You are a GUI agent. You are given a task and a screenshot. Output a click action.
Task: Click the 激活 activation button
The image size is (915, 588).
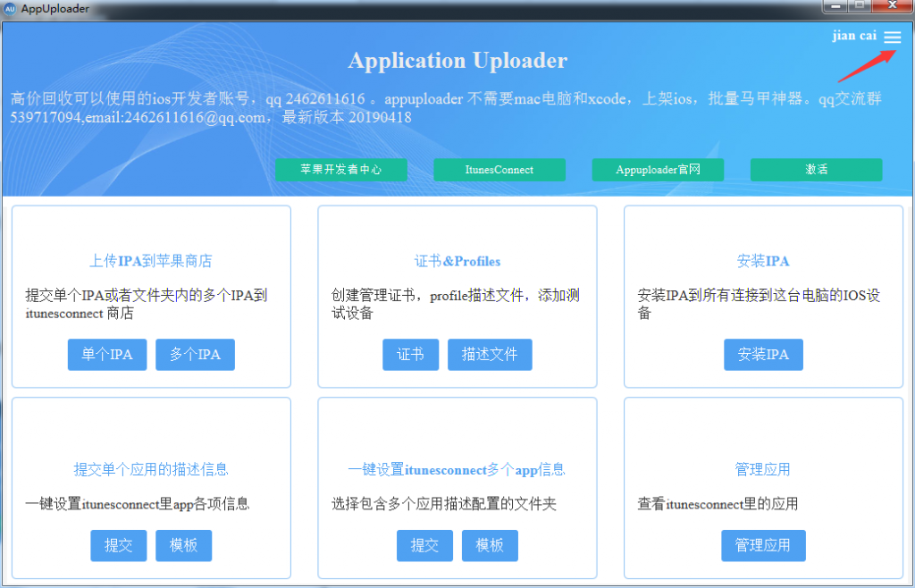(x=816, y=170)
